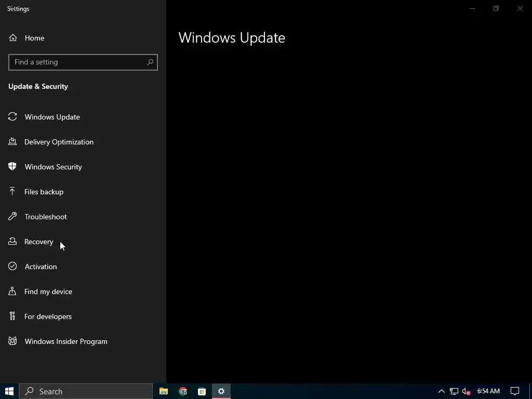This screenshot has width=532, height=399.
Task: Open the network status tray icon
Action: point(454,391)
